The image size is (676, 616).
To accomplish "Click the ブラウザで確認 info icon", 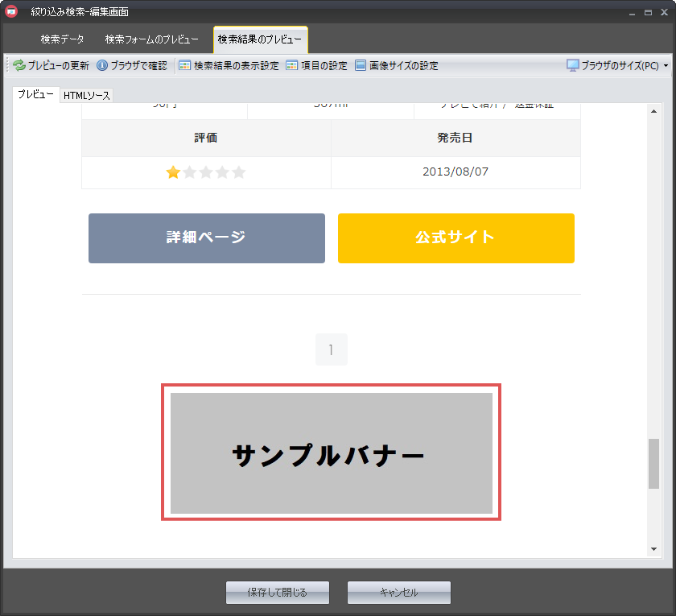I will (102, 66).
